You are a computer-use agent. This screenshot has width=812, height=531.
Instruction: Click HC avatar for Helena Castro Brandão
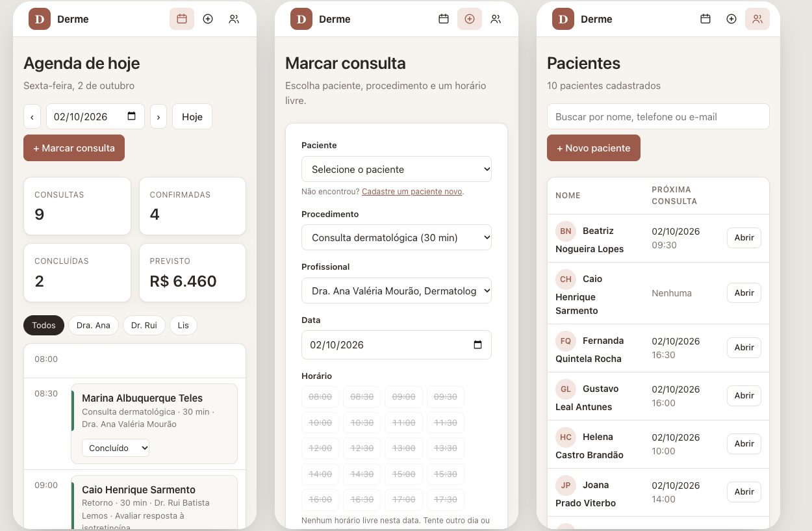coord(566,437)
